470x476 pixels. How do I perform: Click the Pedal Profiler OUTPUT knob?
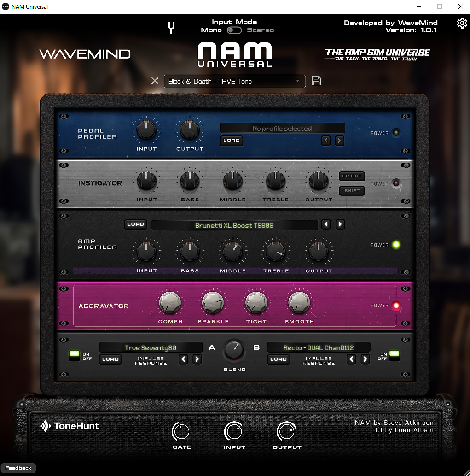[x=190, y=130]
